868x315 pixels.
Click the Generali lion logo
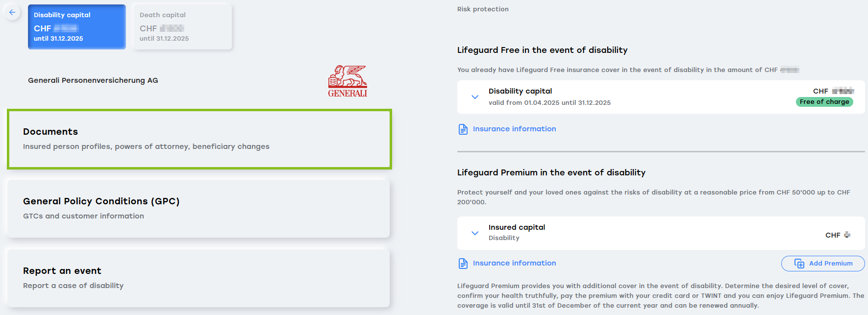[347, 81]
